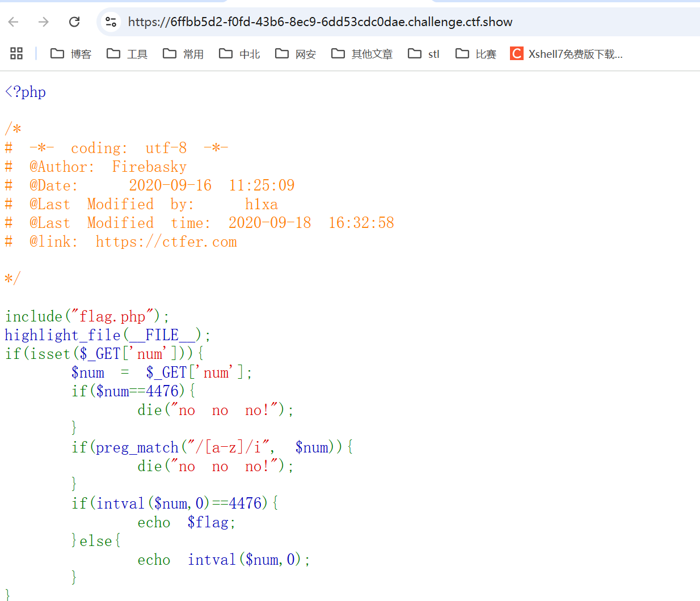Open the apps grid shortcut
This screenshot has height=601, width=700.
pyautogui.click(x=16, y=53)
